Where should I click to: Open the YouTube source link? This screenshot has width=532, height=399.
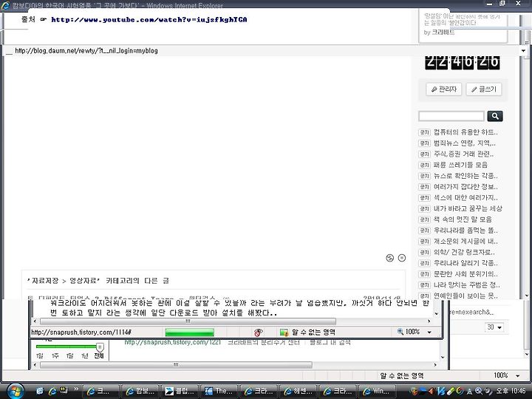point(149,19)
